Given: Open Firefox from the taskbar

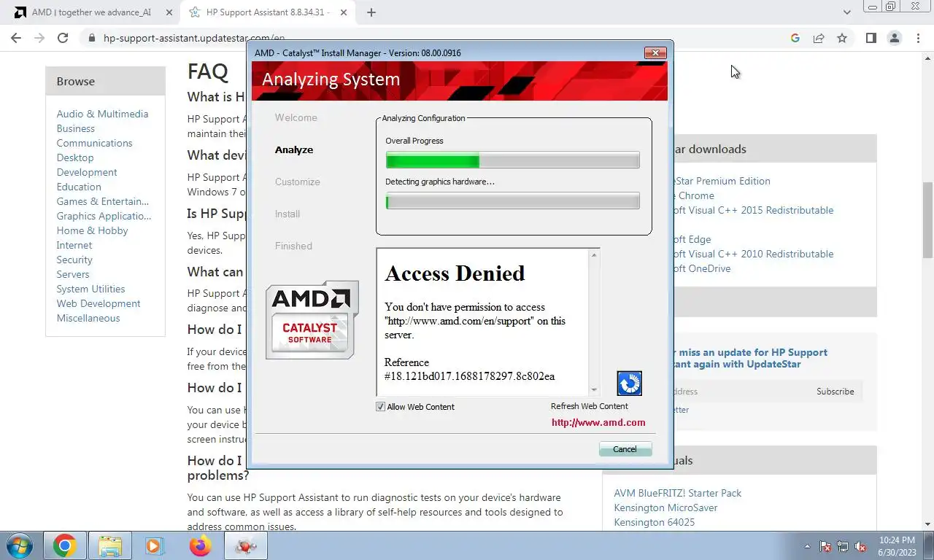Looking at the screenshot, I should 200,545.
